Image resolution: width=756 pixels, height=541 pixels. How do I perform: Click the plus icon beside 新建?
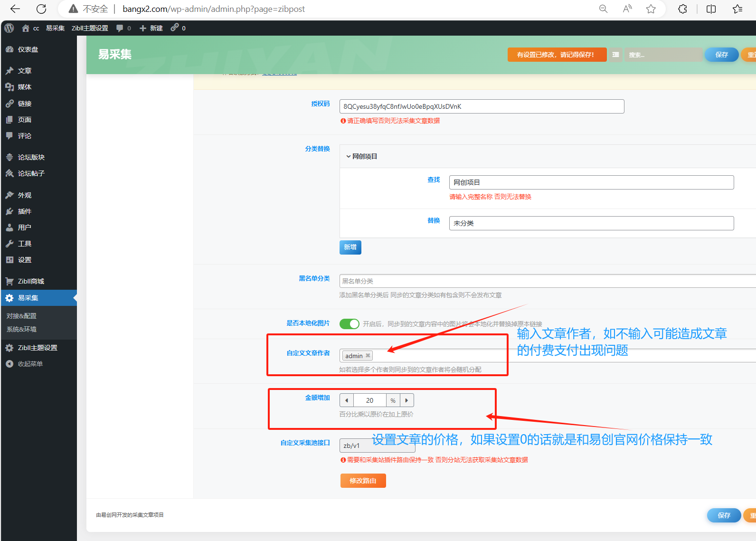coord(142,28)
